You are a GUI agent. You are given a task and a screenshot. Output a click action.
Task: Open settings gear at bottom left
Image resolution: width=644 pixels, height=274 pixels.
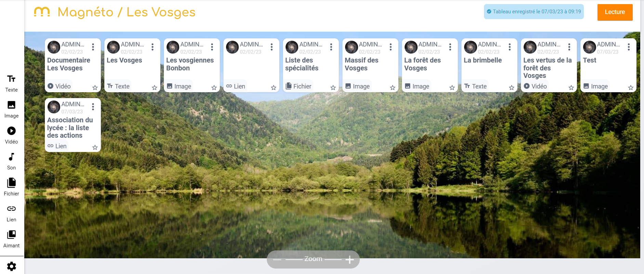[12, 266]
